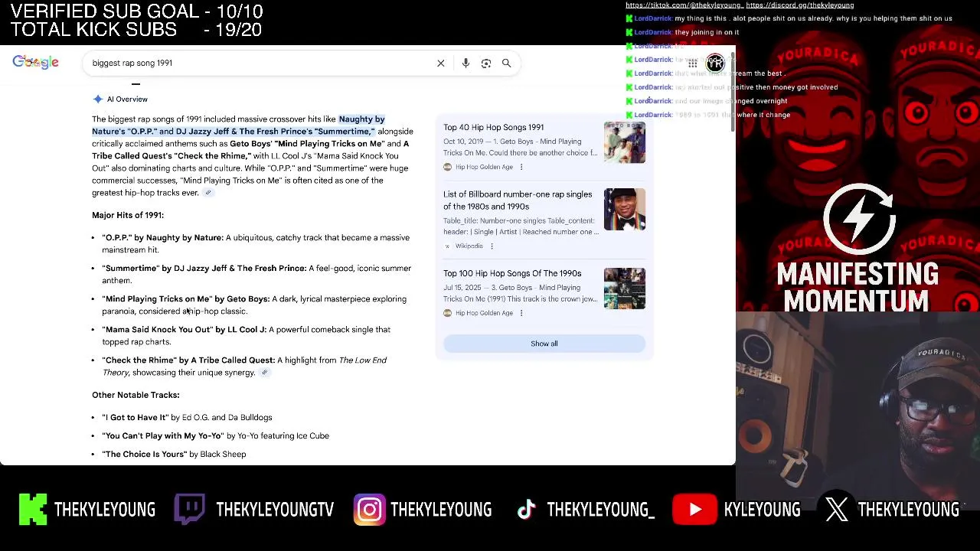Open the Top 100 Hip Hop Songs thumbnail
Viewport: 980px width, 551px height.
click(625, 289)
